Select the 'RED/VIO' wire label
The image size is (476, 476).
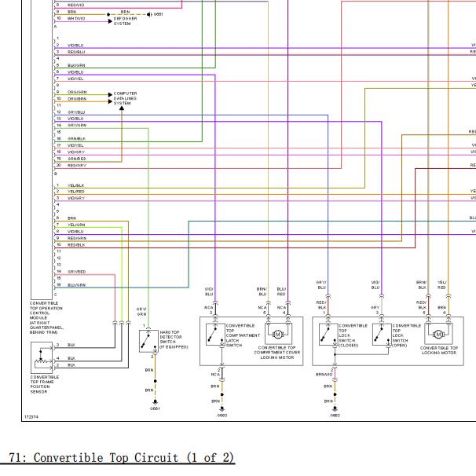point(76,5)
